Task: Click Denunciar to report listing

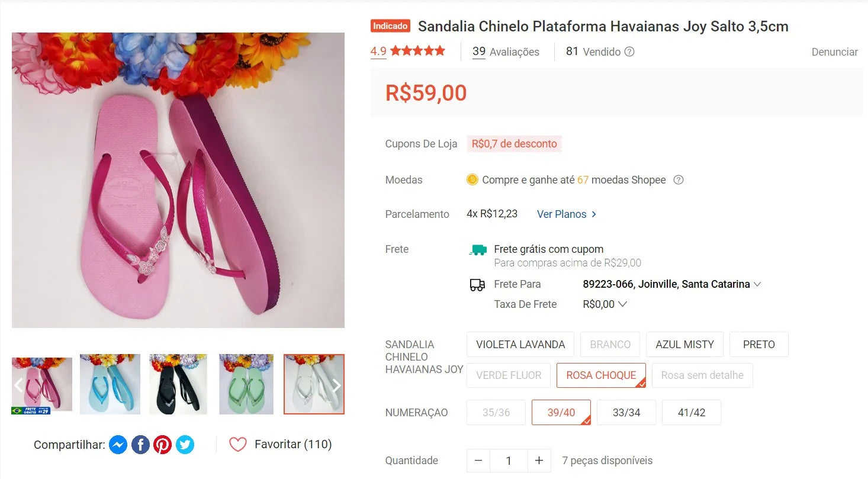Action: 834,52
